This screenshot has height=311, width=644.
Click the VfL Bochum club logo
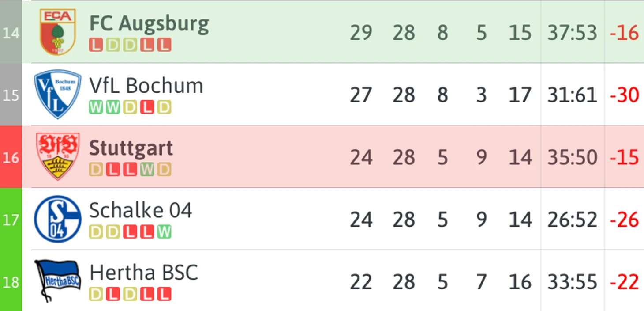pos(58,94)
